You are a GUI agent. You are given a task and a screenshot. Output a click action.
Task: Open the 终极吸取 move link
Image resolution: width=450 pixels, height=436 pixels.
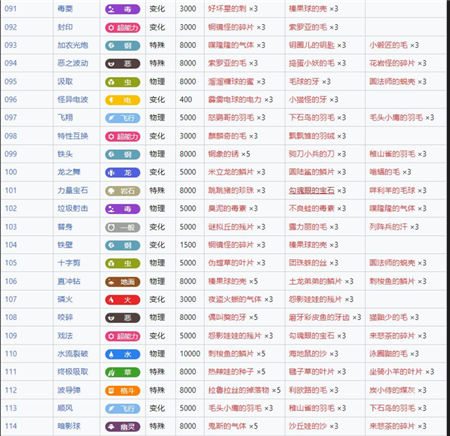[x=73, y=372]
